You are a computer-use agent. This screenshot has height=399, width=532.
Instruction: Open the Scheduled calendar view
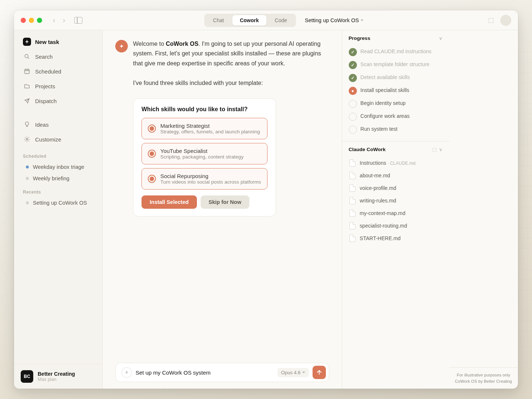(x=48, y=72)
